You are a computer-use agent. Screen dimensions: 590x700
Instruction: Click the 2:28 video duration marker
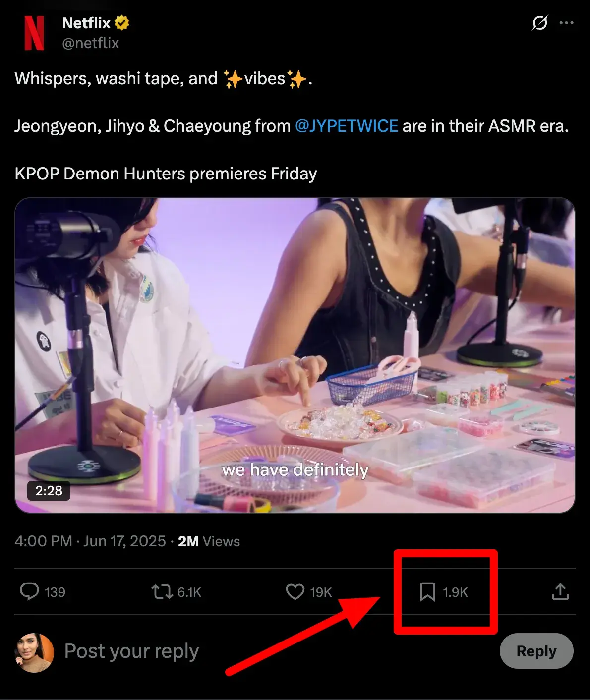[x=49, y=491]
